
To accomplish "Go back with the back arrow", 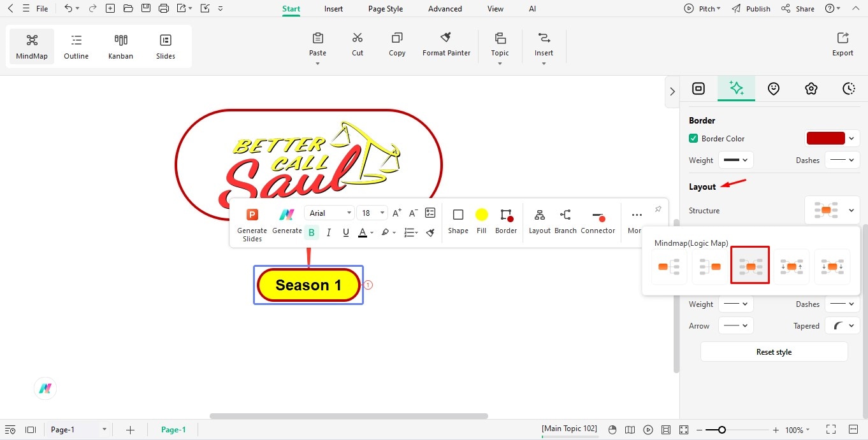I will 10,9.
